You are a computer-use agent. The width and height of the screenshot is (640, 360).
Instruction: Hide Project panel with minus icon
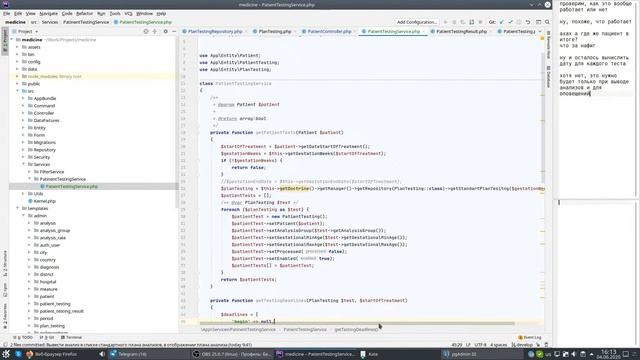[x=174, y=31]
